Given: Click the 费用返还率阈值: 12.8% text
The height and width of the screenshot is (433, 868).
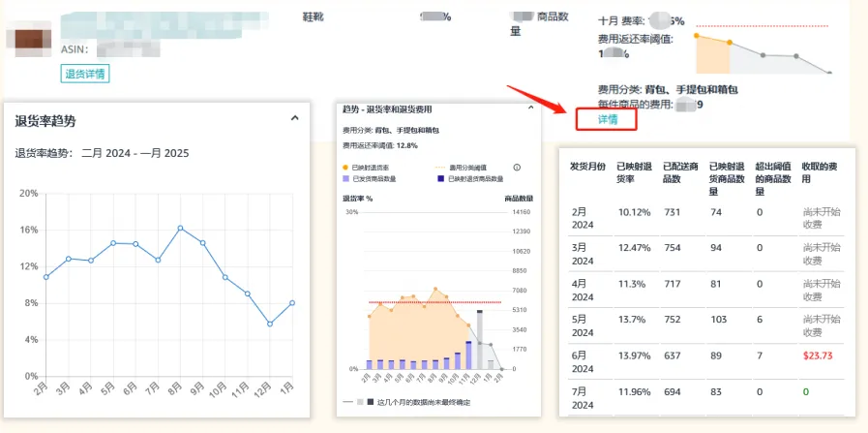Looking at the screenshot, I should 379,145.
